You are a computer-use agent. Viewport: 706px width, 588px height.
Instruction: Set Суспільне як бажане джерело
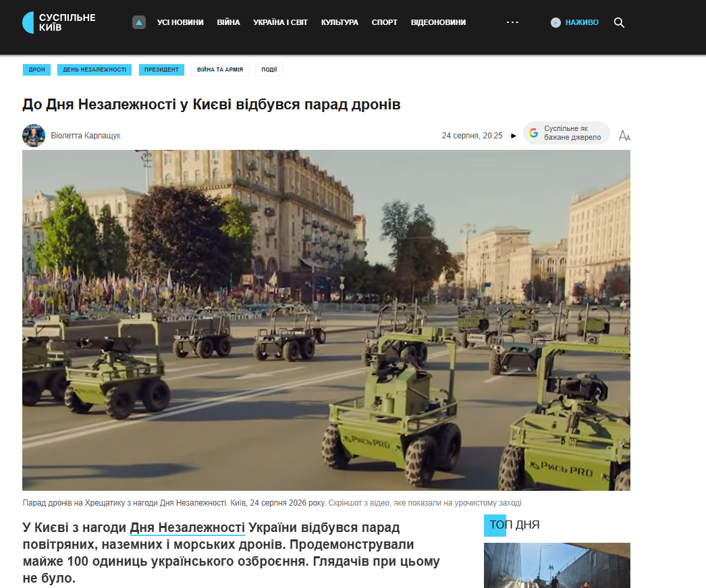tap(566, 133)
